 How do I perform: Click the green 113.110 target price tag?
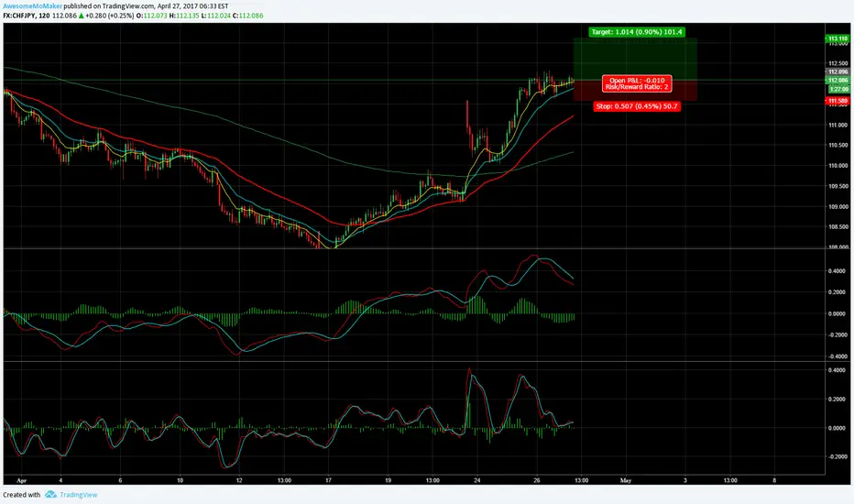[x=838, y=38]
